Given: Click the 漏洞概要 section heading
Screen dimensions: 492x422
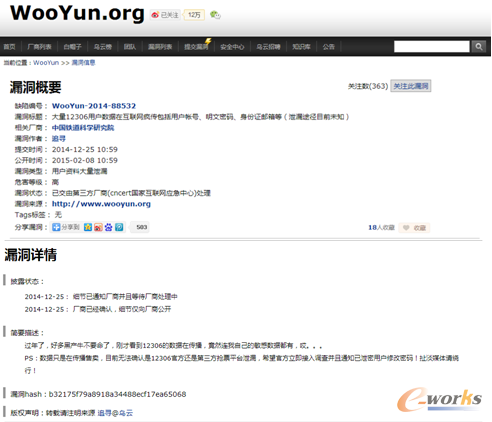Looking at the screenshot, I should point(35,87).
